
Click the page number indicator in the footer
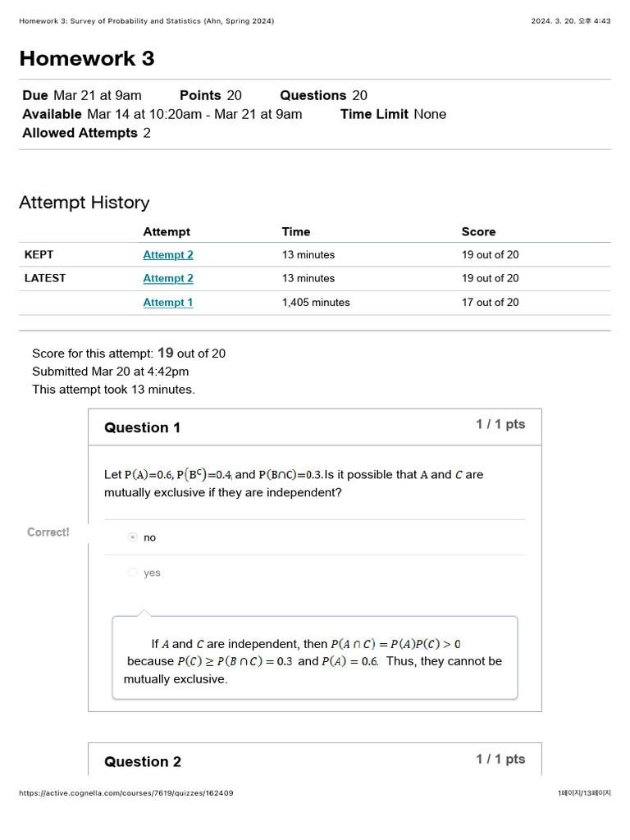(x=584, y=793)
